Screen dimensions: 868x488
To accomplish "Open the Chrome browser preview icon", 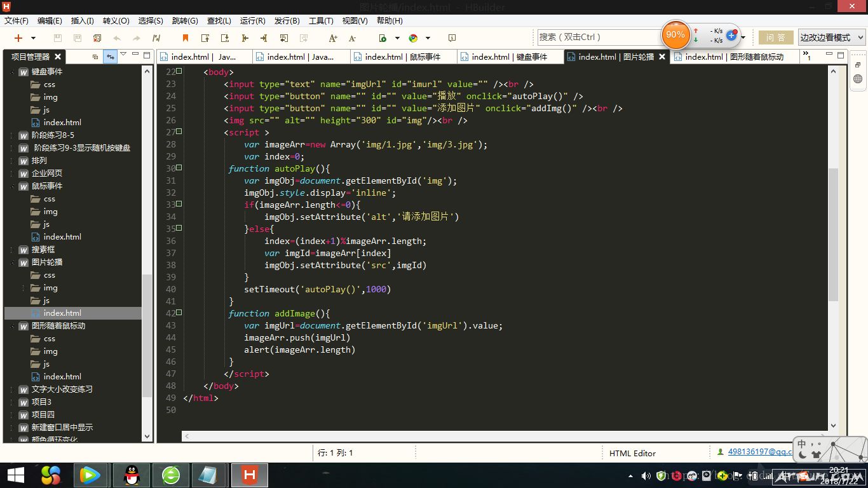I will pos(413,38).
